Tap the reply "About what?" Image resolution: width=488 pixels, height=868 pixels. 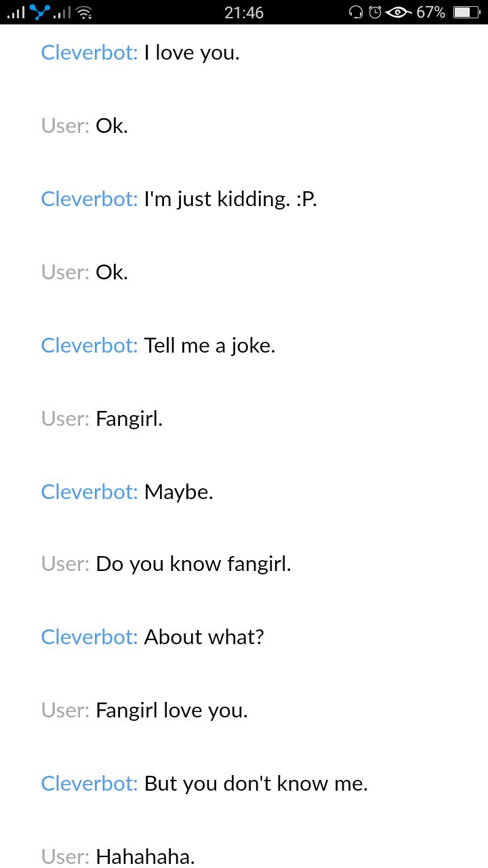(204, 637)
